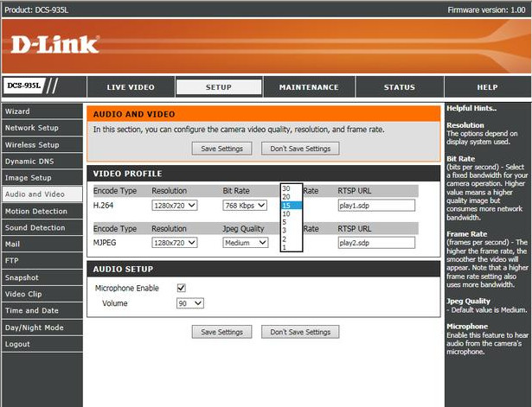Click the 'Jpeg Quality' hint heading

click(468, 301)
